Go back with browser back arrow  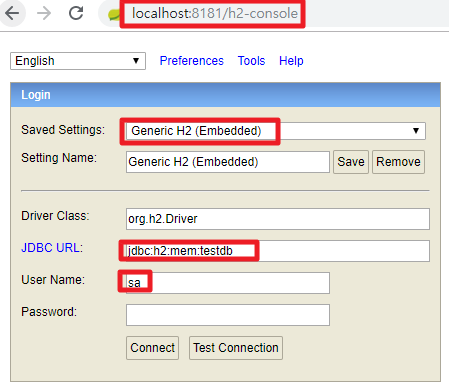tap(12, 13)
